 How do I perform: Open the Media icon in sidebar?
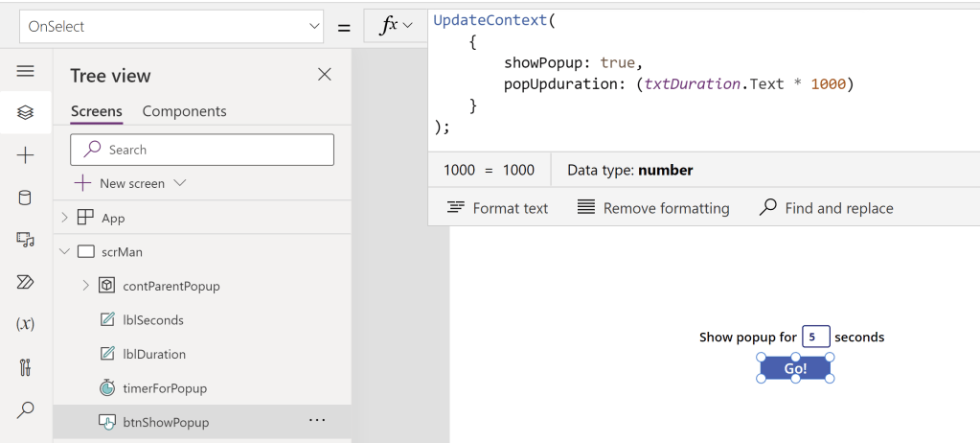coord(26,239)
